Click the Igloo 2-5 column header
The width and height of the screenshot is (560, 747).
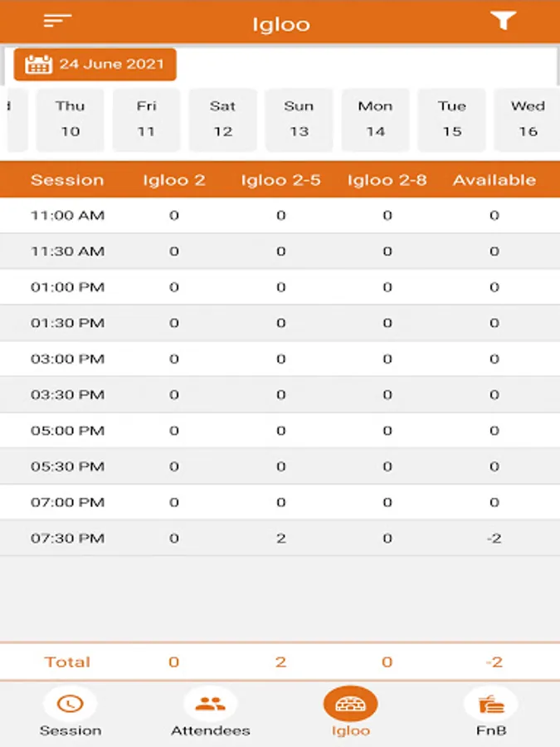(280, 180)
